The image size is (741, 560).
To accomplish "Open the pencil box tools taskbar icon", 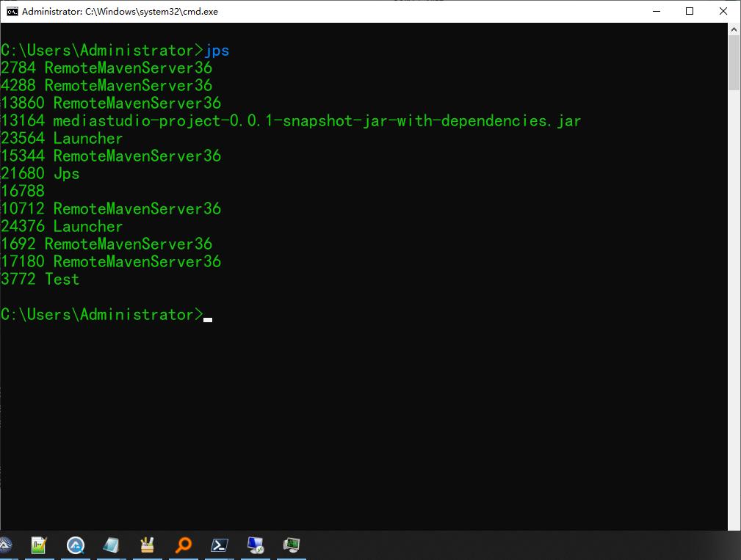I will click(x=148, y=545).
